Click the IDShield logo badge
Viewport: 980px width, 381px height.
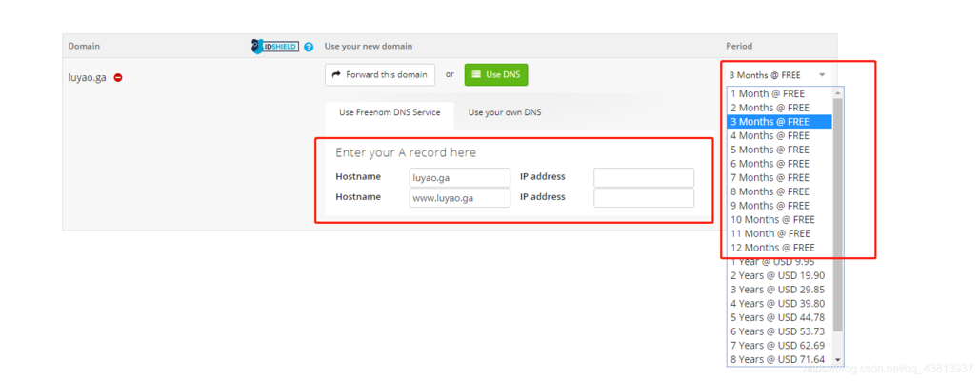tap(275, 47)
